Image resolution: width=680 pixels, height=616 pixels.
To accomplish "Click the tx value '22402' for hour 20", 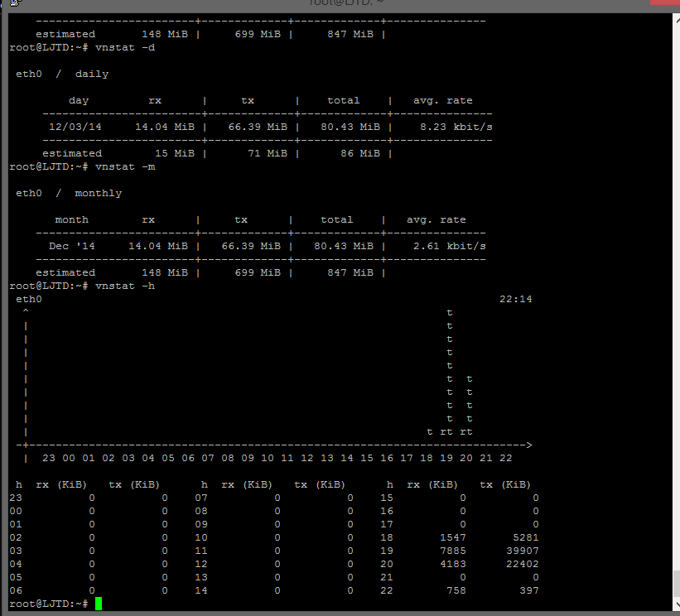I will (523, 564).
